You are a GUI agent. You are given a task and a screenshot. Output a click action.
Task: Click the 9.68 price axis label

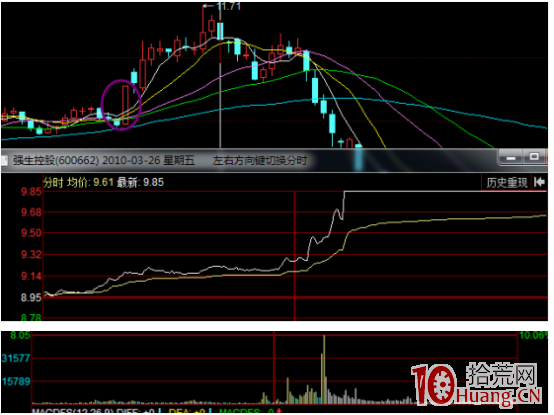31,213
